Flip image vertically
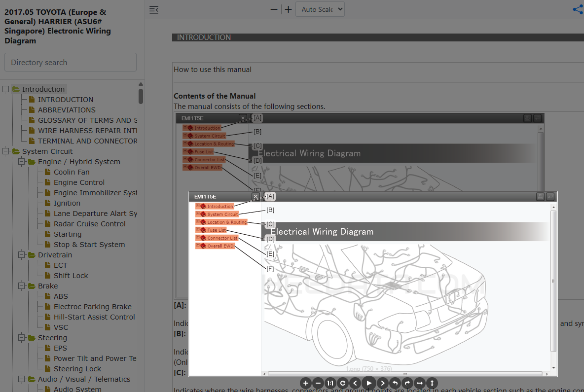The height and width of the screenshot is (392, 584). tap(432, 383)
